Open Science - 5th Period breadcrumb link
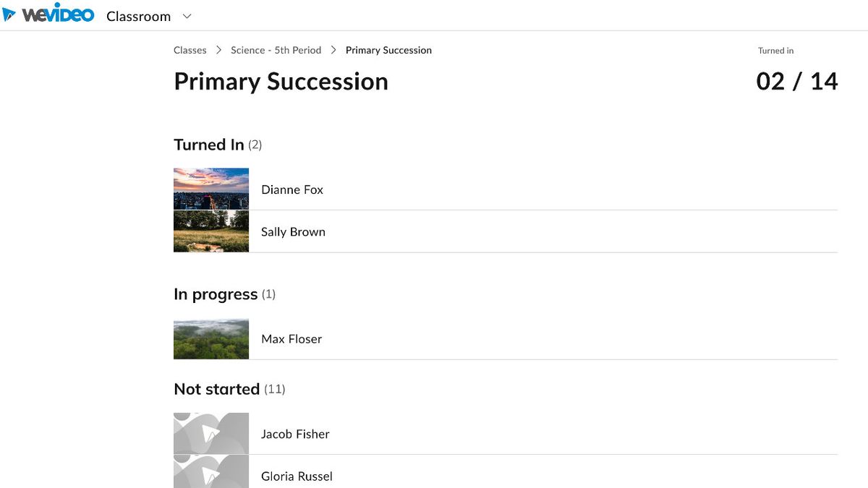 coord(275,50)
